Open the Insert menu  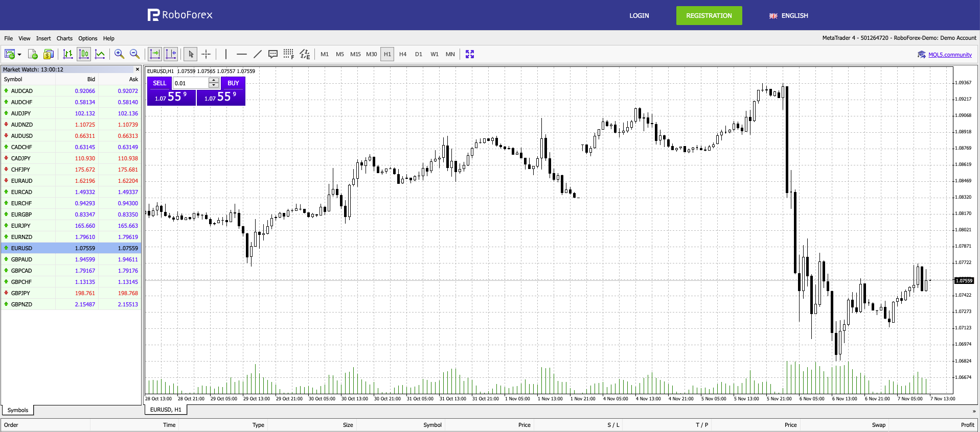point(43,38)
